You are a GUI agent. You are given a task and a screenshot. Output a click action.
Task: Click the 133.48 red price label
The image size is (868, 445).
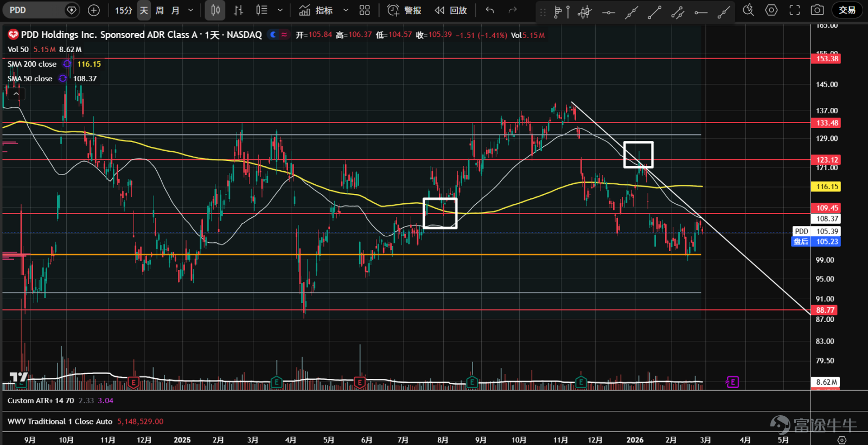tap(826, 123)
